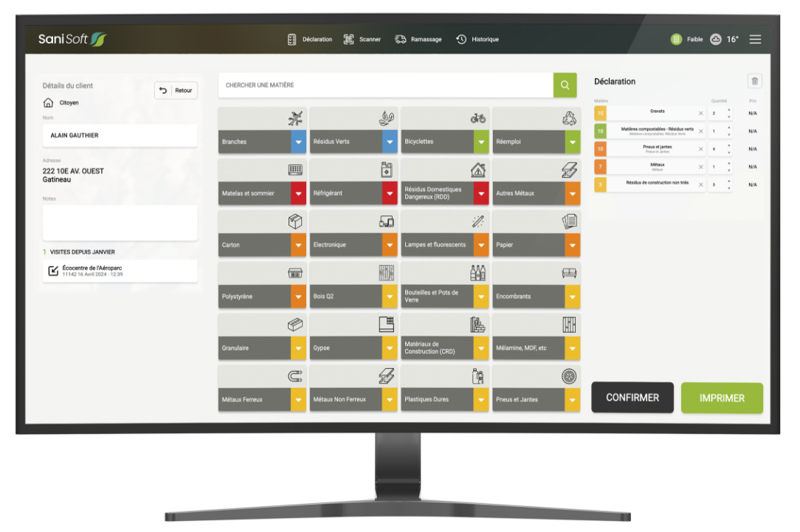This screenshot has width=800, height=532.
Task: Click the trash icon in Déclaration panel
Action: pyautogui.click(x=754, y=81)
